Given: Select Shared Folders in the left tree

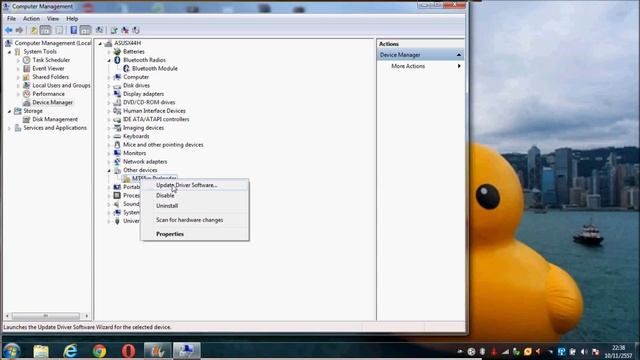Looking at the screenshot, I should pyautogui.click(x=51, y=77).
